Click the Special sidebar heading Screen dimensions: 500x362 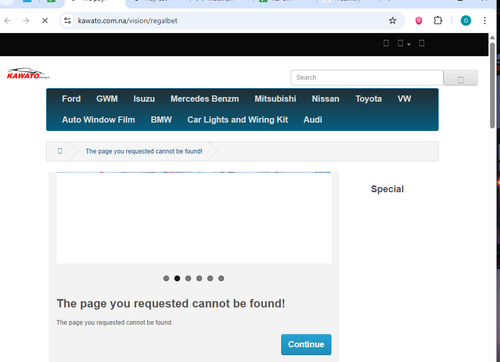387,189
